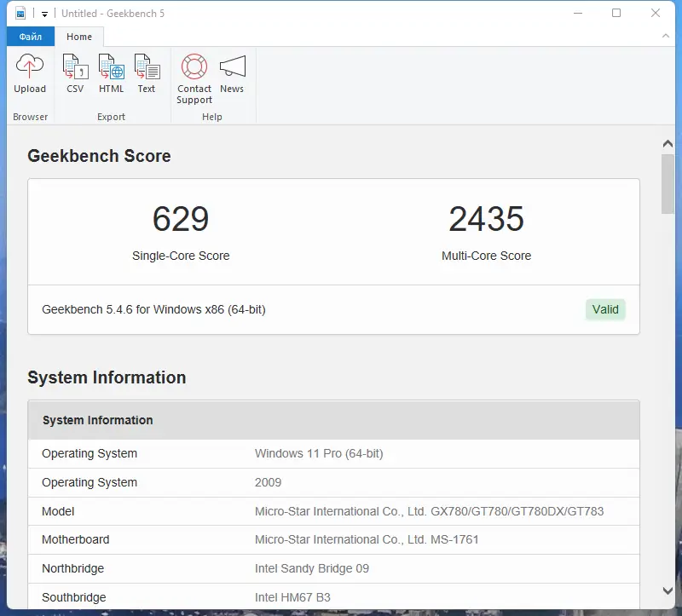Maximize the Geekbench 5 window
Screen dimensions: 682x616
[616, 13]
